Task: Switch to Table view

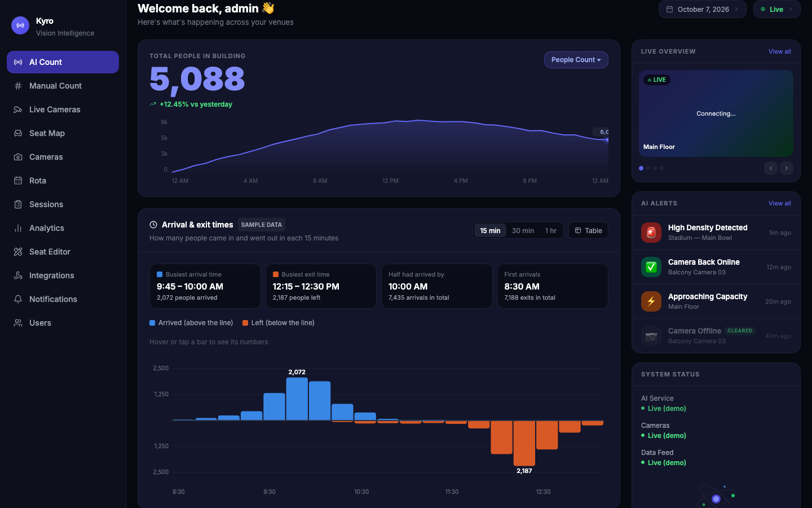Action: click(x=588, y=230)
